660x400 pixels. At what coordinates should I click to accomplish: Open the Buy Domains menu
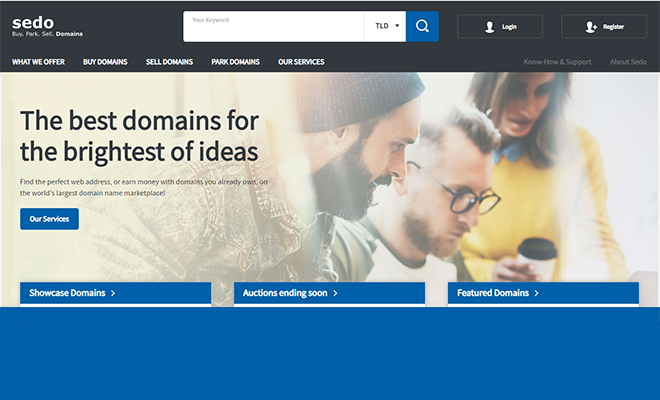tap(105, 62)
